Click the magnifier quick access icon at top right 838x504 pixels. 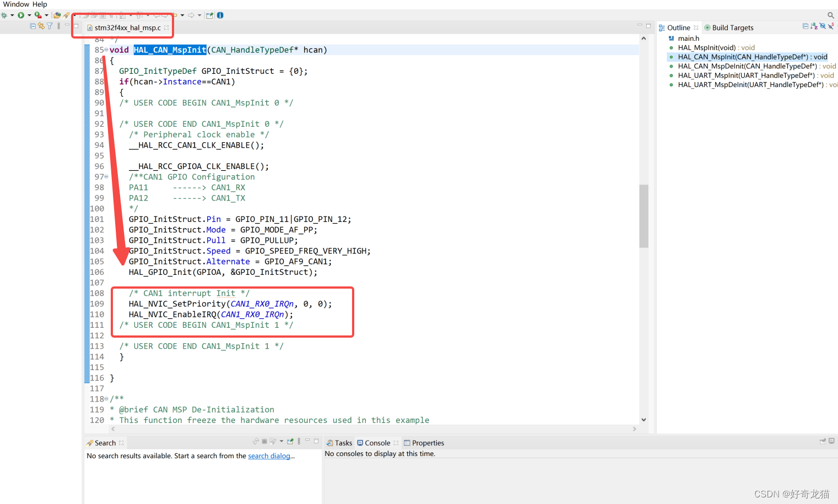(x=830, y=15)
